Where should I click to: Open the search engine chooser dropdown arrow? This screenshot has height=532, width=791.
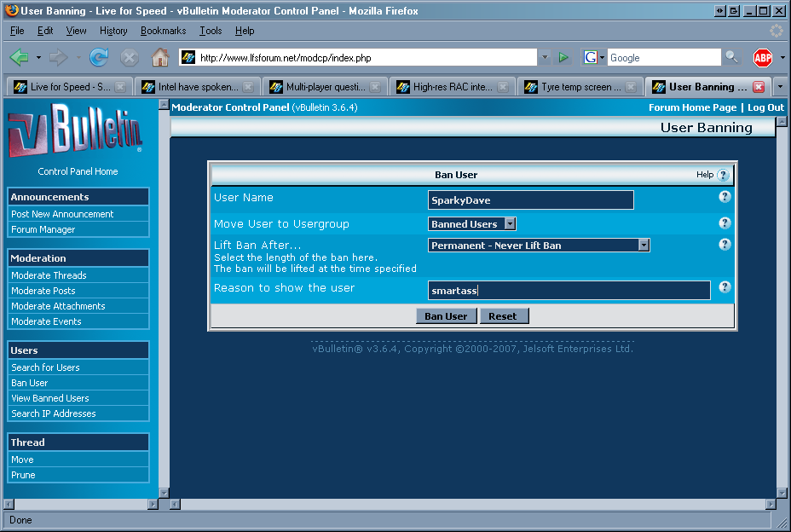(x=602, y=57)
